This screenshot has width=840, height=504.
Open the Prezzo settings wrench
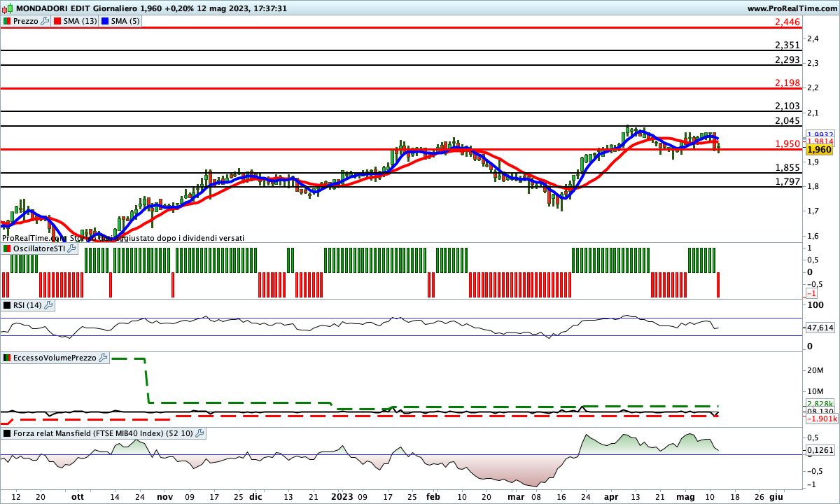[x=45, y=21]
